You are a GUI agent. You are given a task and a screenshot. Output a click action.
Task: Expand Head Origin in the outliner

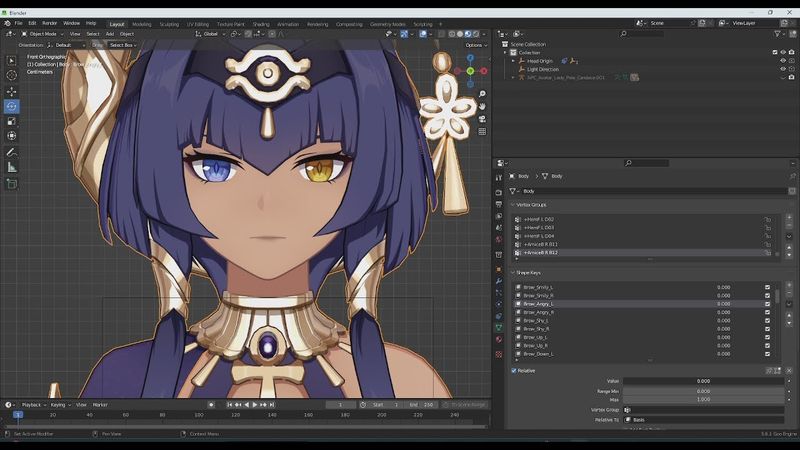click(x=513, y=61)
